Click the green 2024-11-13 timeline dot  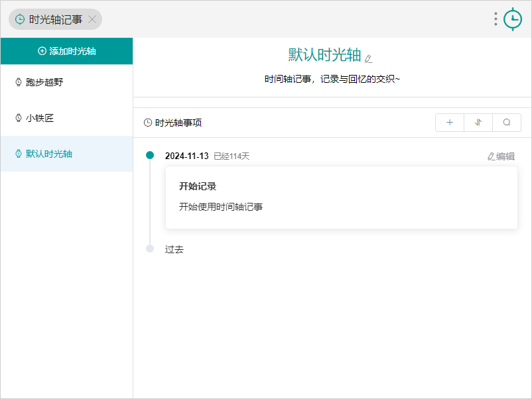pyautogui.click(x=150, y=155)
